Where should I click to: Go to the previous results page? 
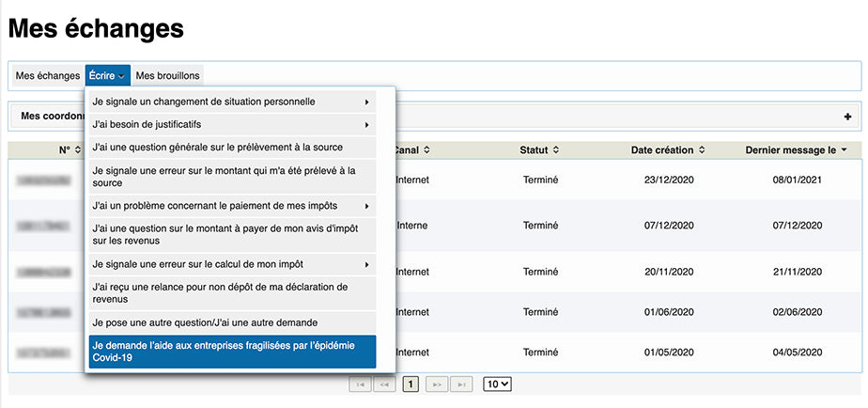384,384
